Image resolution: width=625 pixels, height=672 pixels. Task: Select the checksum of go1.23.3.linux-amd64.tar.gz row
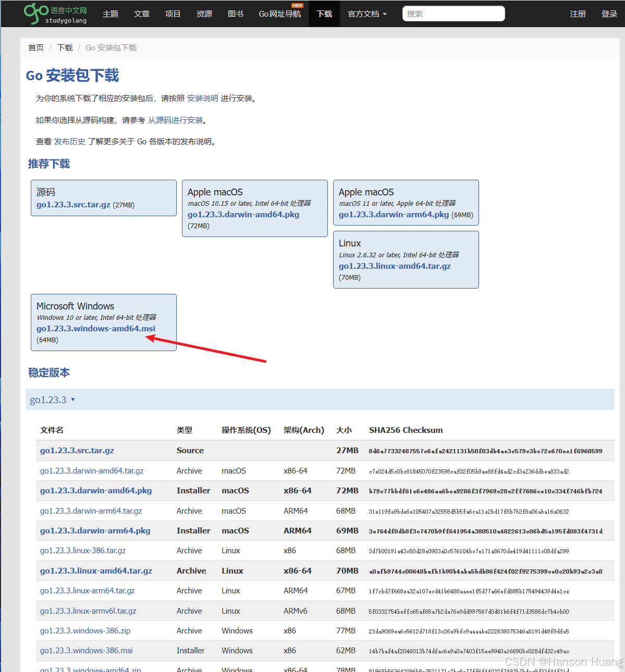click(486, 571)
